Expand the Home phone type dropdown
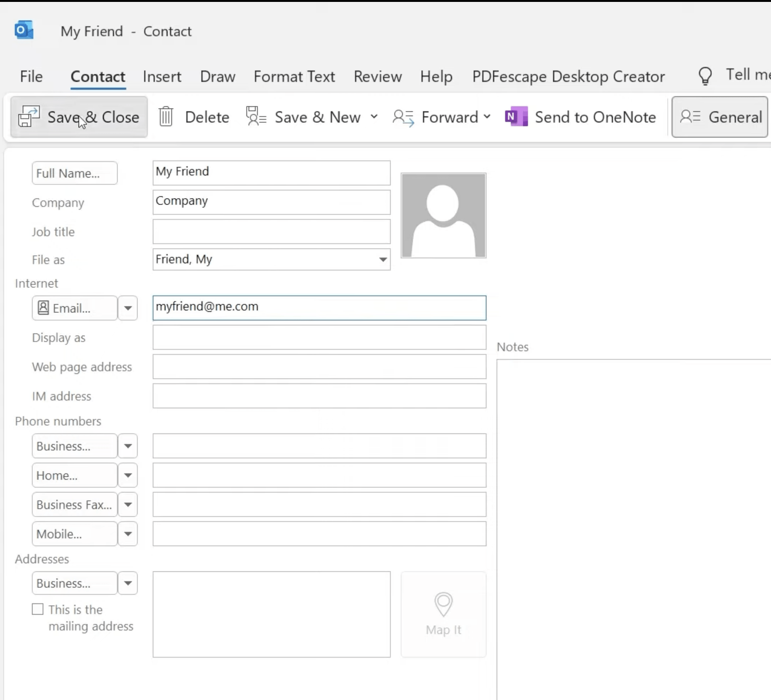Screen dimensions: 771x700 (128, 475)
